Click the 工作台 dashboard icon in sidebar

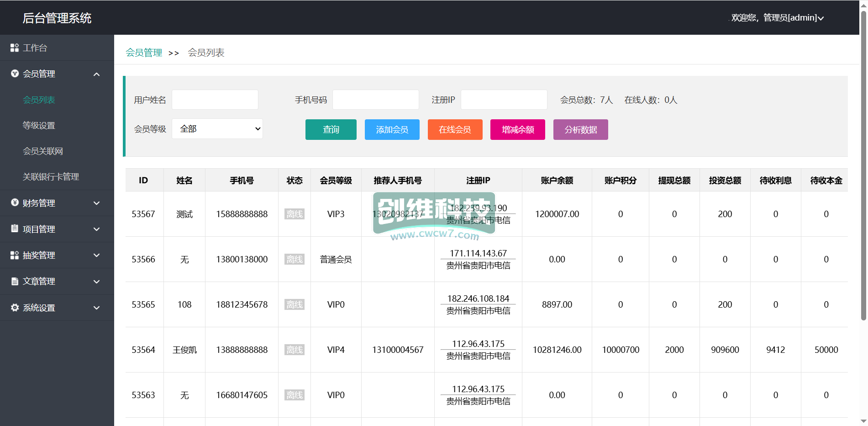(x=15, y=48)
